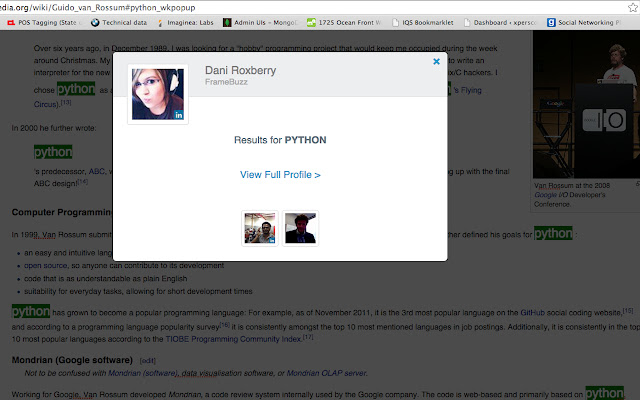The width and height of the screenshot is (640, 400).
Task: Open the View Full Profile link
Action: [x=280, y=175]
